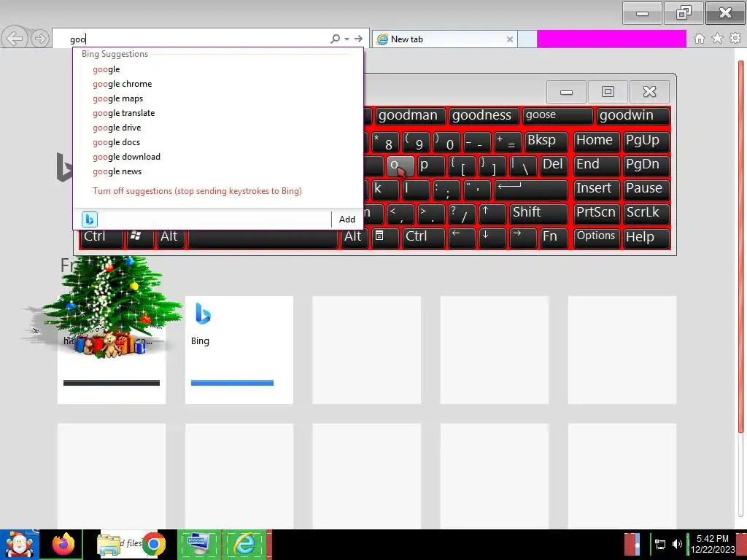Pick the 'goodness' word prediction
The width and height of the screenshot is (747, 560).
(483, 116)
